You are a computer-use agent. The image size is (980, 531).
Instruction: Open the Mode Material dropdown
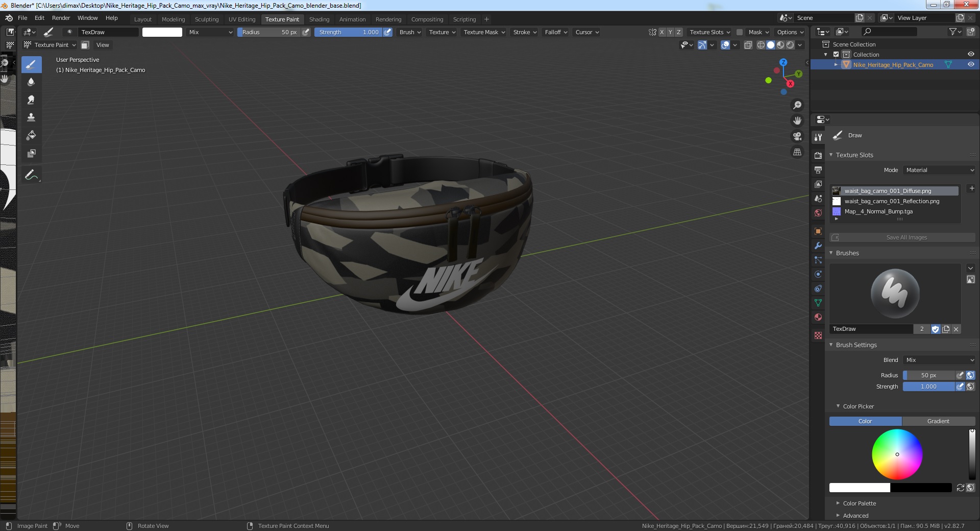coord(939,170)
